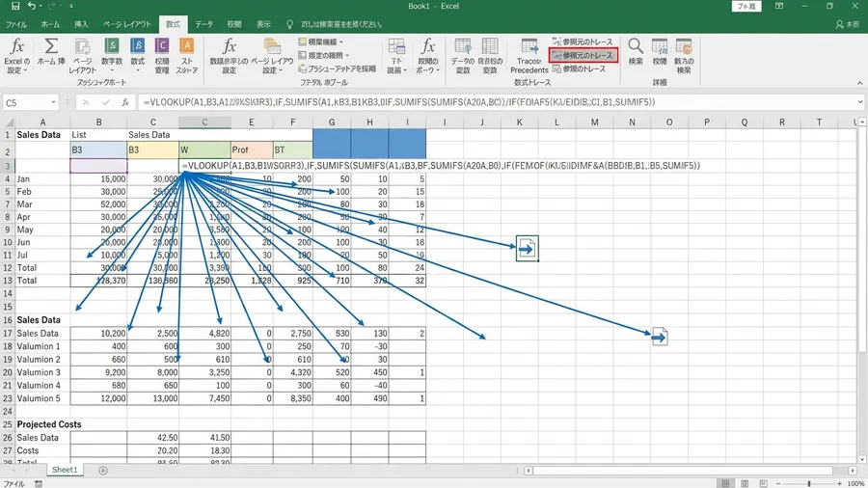Open the dropdown under stacked tables layout icon
The height and width of the screenshot is (488, 868).
[281, 70]
